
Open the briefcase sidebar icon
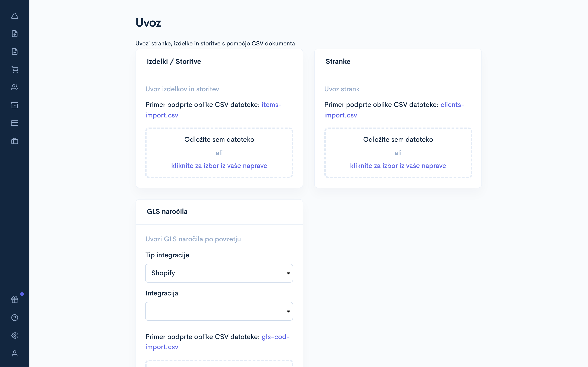coord(14,141)
